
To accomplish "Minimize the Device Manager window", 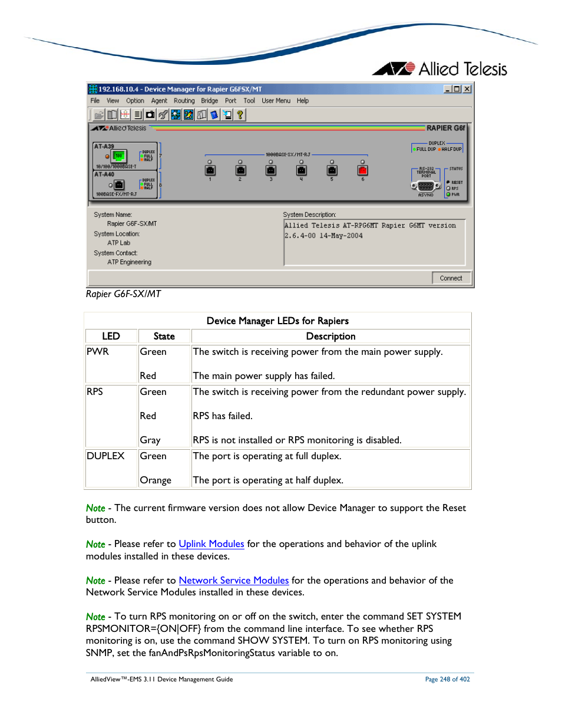I will point(448,89).
